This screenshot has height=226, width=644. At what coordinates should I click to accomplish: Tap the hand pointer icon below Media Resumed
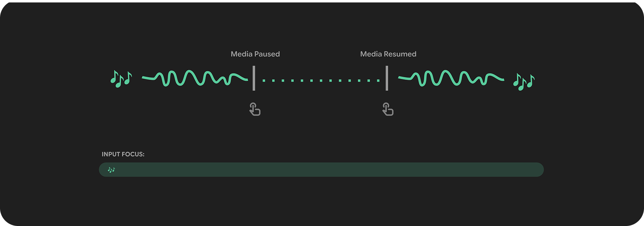(388, 109)
